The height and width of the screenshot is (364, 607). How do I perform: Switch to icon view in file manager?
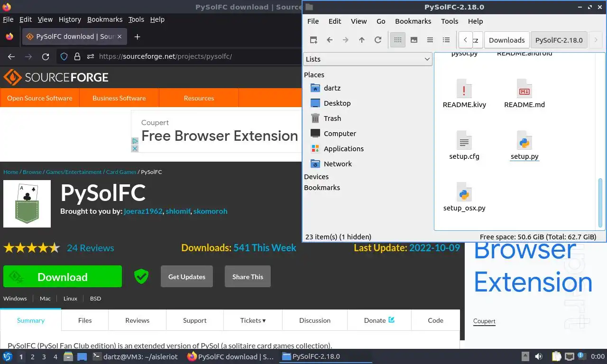point(398,40)
